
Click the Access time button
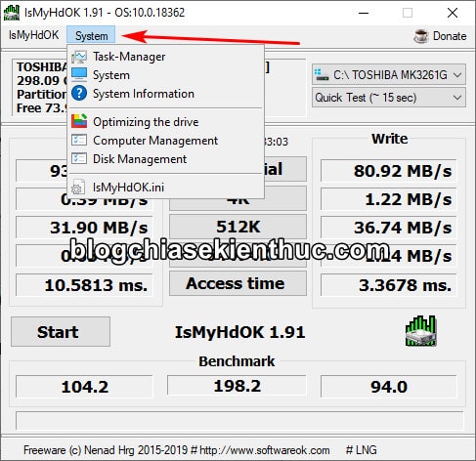238,283
